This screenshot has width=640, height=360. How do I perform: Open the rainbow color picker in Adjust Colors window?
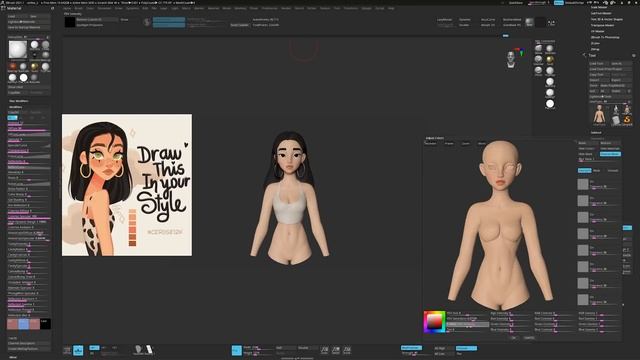434,322
